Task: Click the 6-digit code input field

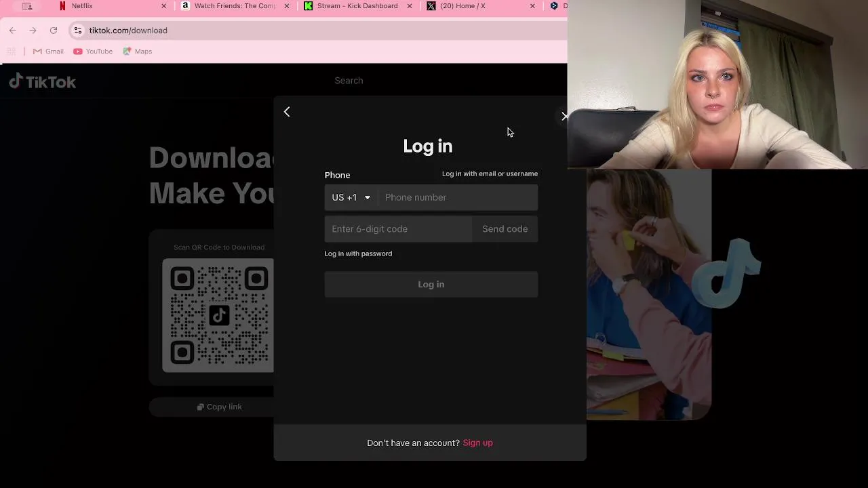Action: click(x=398, y=229)
